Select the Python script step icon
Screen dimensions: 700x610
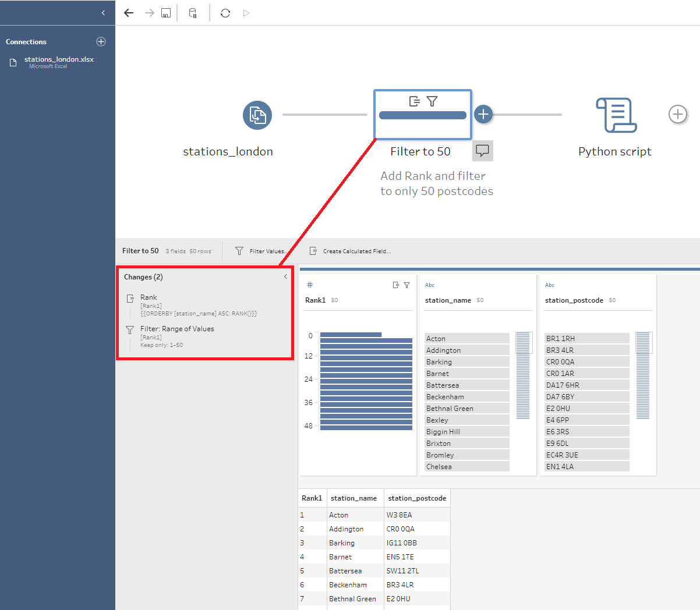616,115
